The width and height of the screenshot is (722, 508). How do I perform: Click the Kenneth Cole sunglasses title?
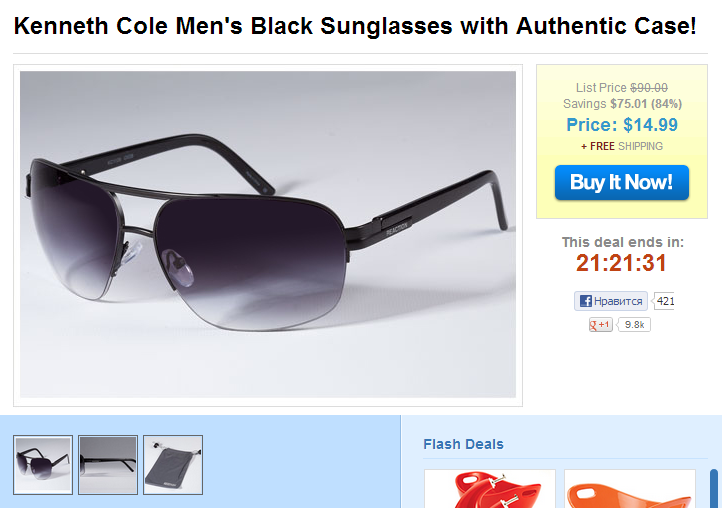tap(355, 25)
